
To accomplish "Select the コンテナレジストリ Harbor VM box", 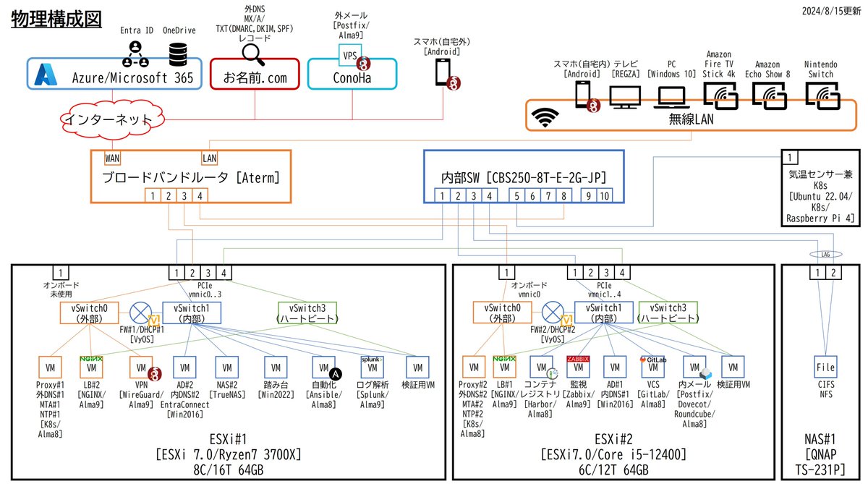I will pyautogui.click(x=542, y=368).
